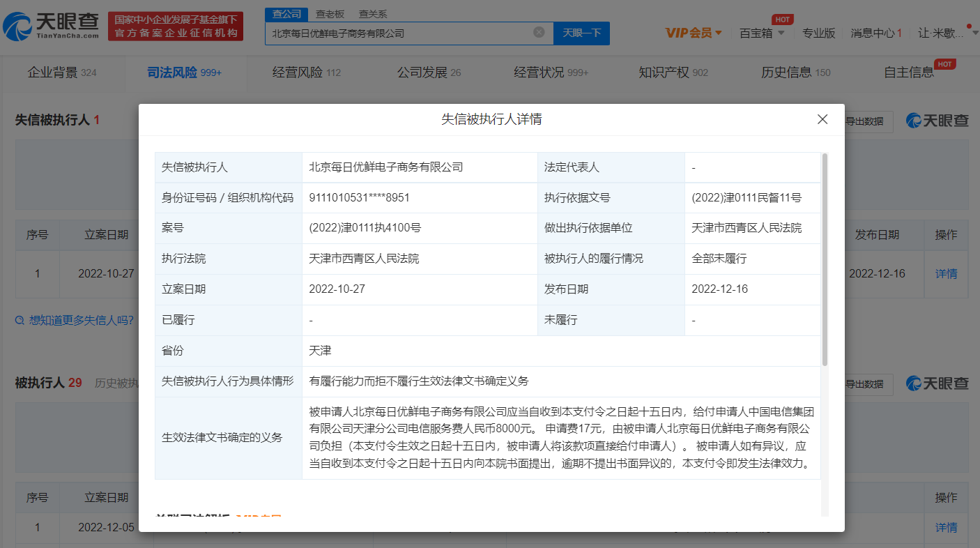This screenshot has height=548, width=980.
Task: Expand the 百宝箱 menu
Action: [762, 33]
